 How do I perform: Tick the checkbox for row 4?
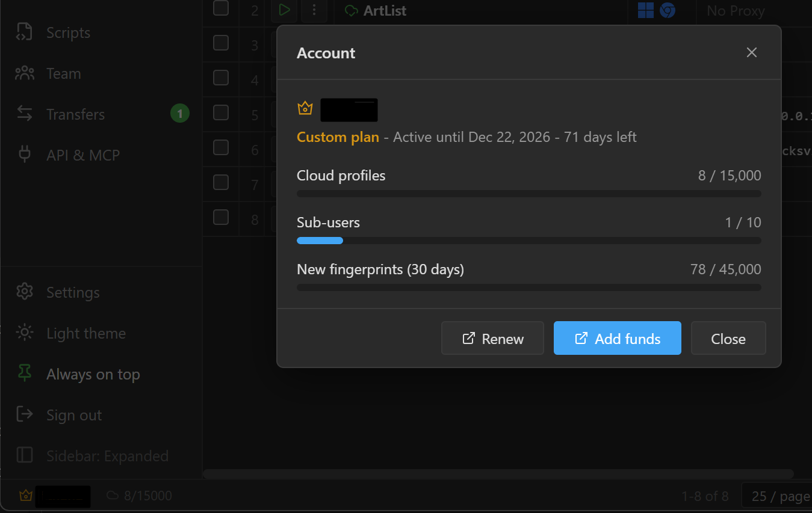[221, 78]
